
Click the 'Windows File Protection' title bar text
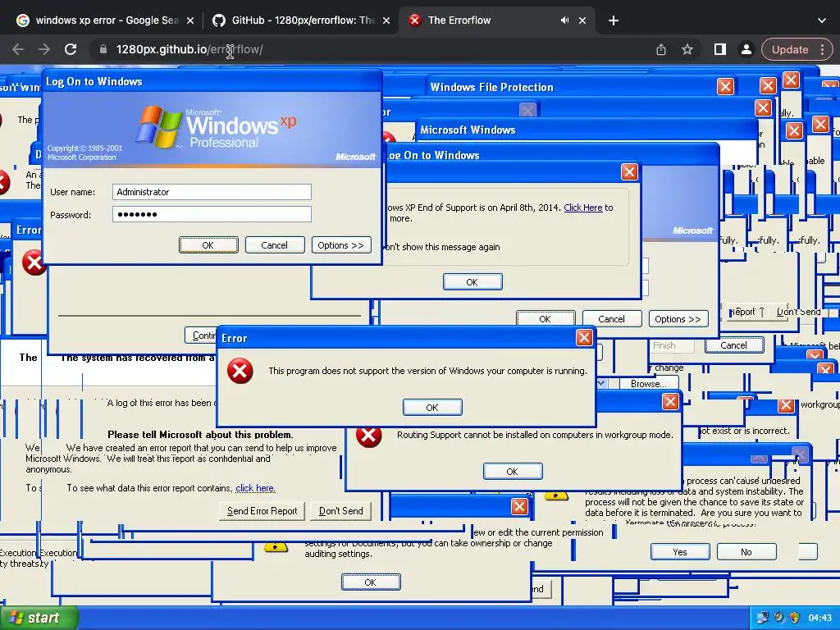click(492, 87)
